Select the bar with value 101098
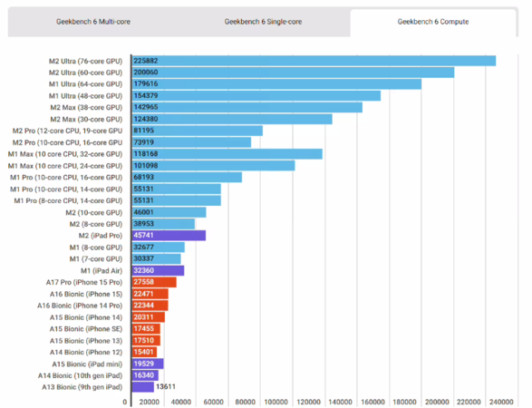The height and width of the screenshot is (408, 532). [x=213, y=166]
